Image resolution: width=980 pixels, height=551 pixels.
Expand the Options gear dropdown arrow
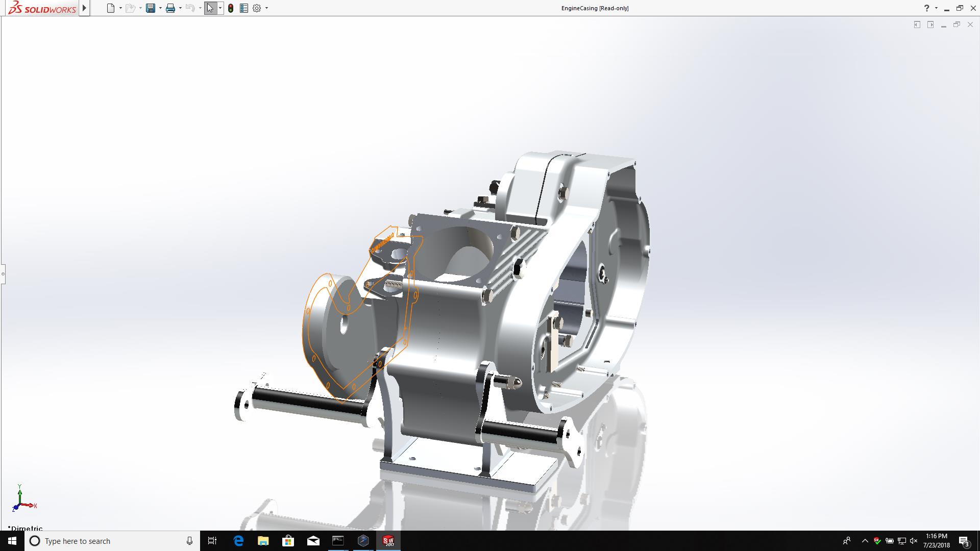pos(266,8)
